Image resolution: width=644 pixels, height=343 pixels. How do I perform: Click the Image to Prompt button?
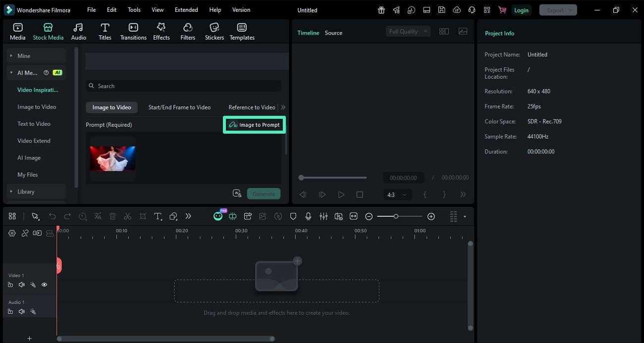[x=254, y=125]
